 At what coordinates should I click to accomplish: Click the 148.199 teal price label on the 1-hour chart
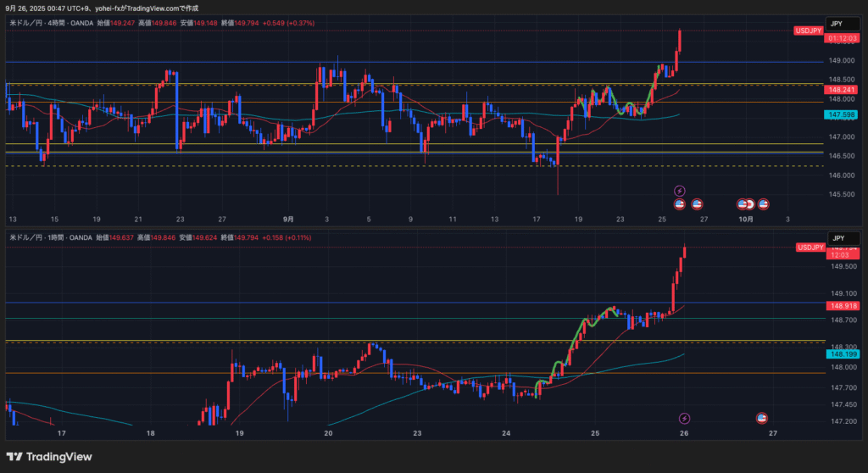tap(842, 354)
